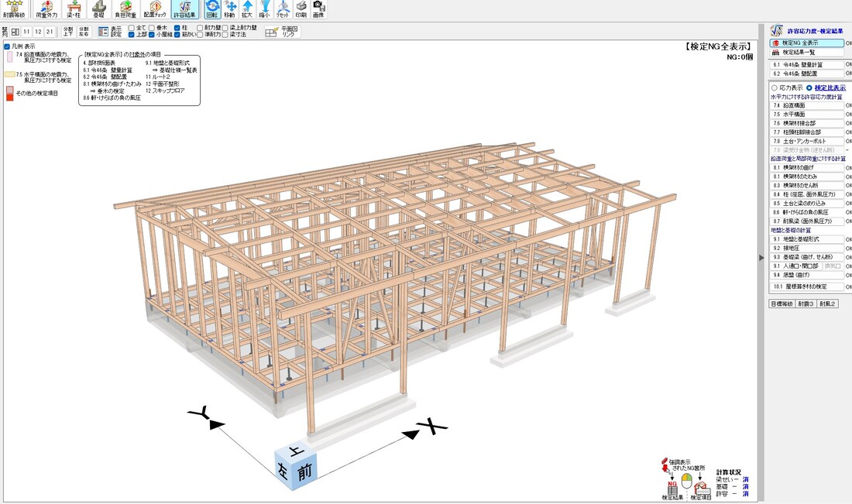852x504 pixels.
Task: Select the 検定比表示 radio button
Action: (809, 87)
